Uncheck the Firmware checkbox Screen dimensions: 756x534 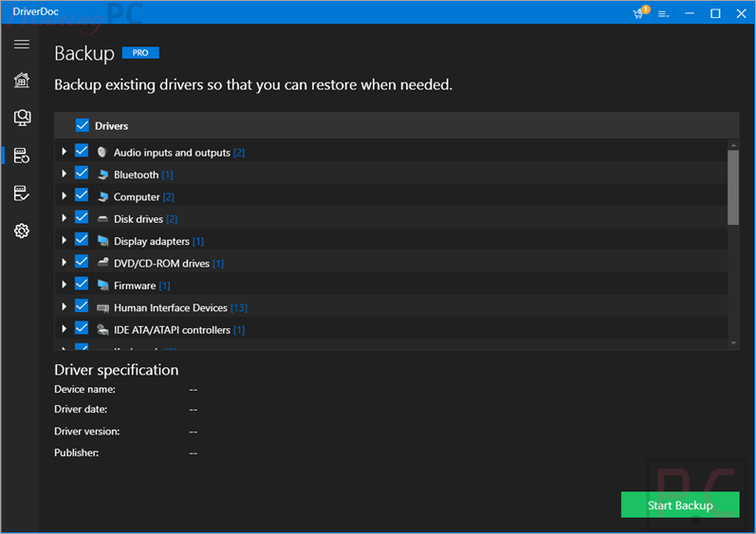tap(82, 284)
